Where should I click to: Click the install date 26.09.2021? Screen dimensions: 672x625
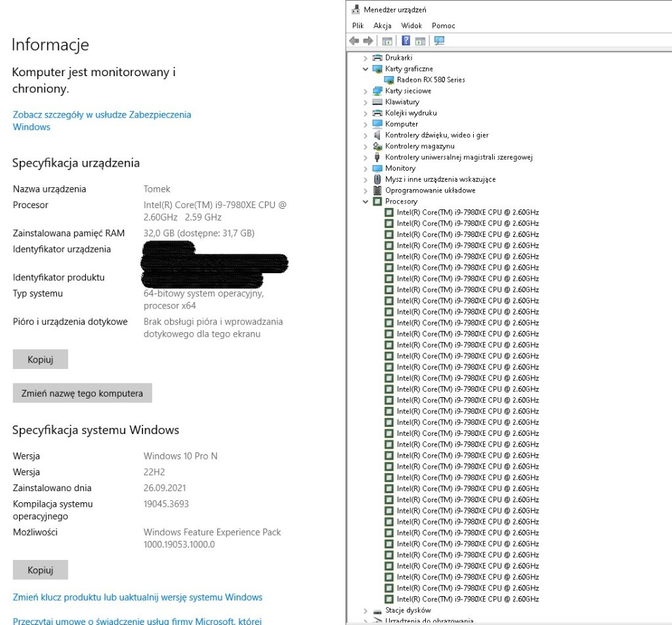(165, 488)
